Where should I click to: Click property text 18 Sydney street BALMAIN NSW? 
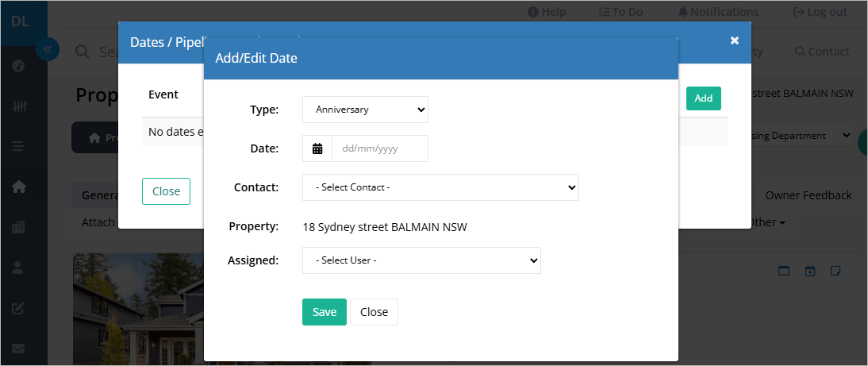tap(385, 227)
